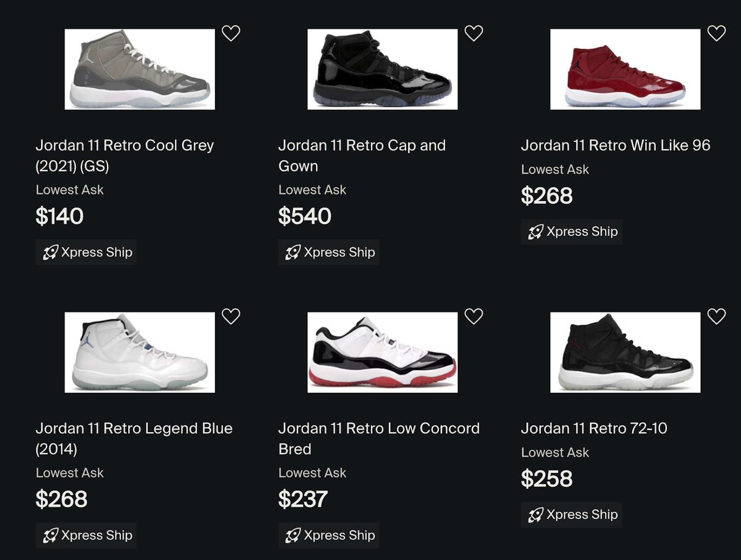Screen dimensions: 741x560
Task: Toggle favorite heart on Jordan 11 Retro 72-10
Action: point(716,315)
